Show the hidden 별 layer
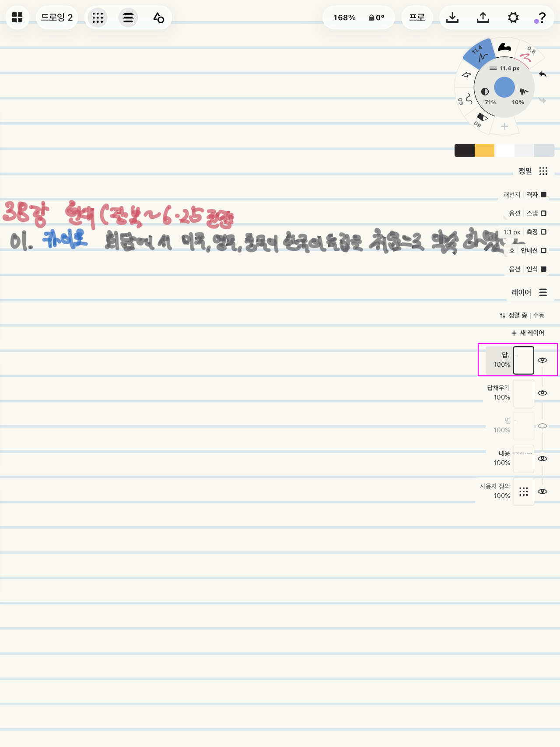Screen dimensions: 560x747 [x=542, y=426]
